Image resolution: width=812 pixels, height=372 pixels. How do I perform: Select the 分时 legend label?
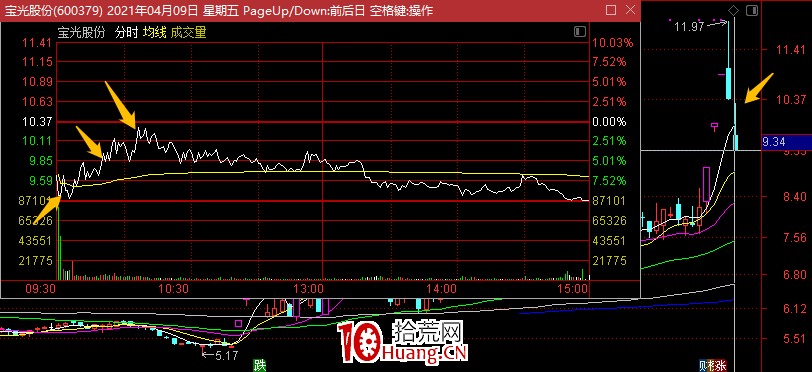pos(126,33)
